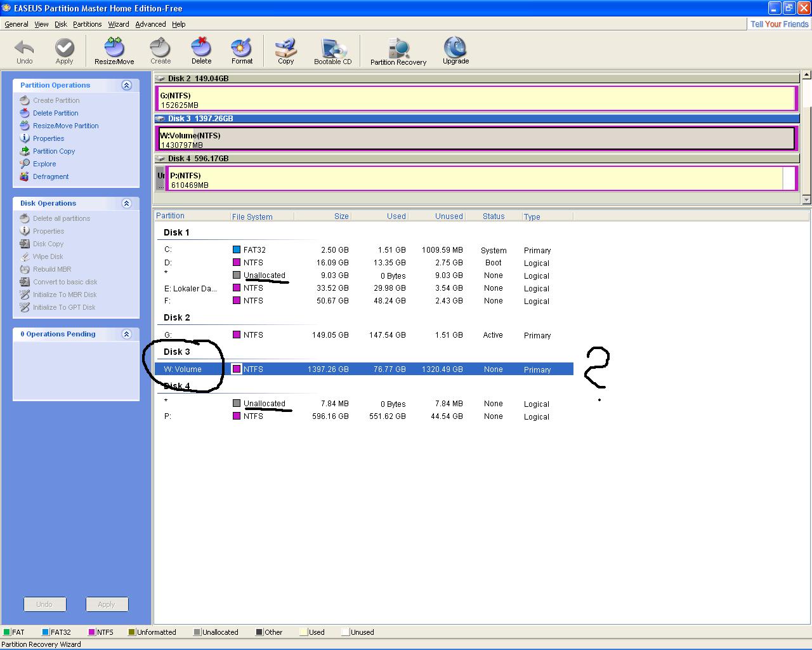
Task: Select the C: FAT32 partition row
Action: pos(364,250)
